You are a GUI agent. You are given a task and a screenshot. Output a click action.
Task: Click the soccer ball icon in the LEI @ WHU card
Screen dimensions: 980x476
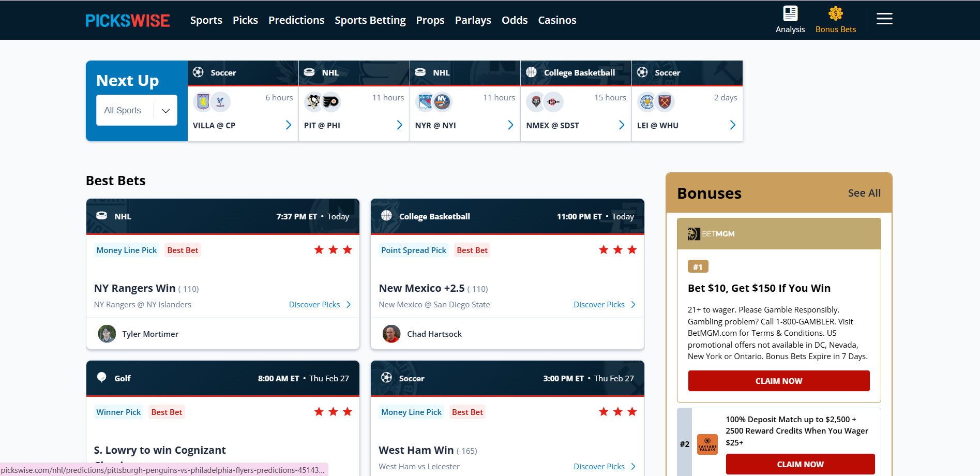(642, 72)
